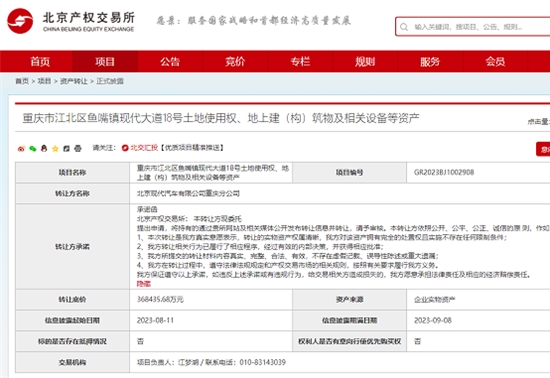
Task: Click the 项目名称 label cell
Action: point(72,172)
